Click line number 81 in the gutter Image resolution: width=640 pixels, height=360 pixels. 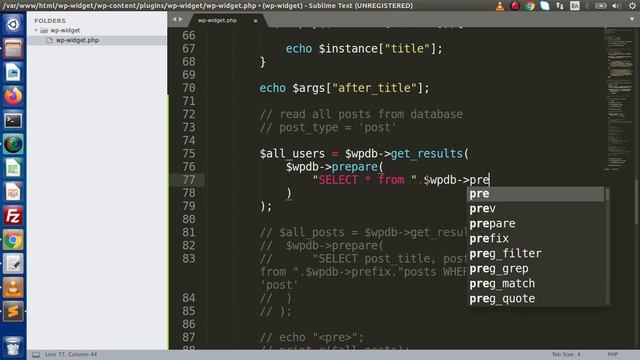(x=189, y=232)
